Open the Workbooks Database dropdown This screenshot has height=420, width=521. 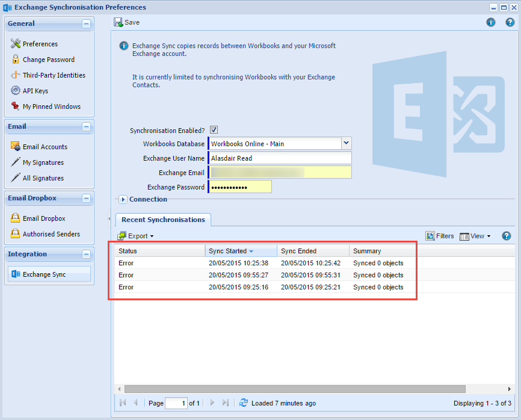point(346,143)
